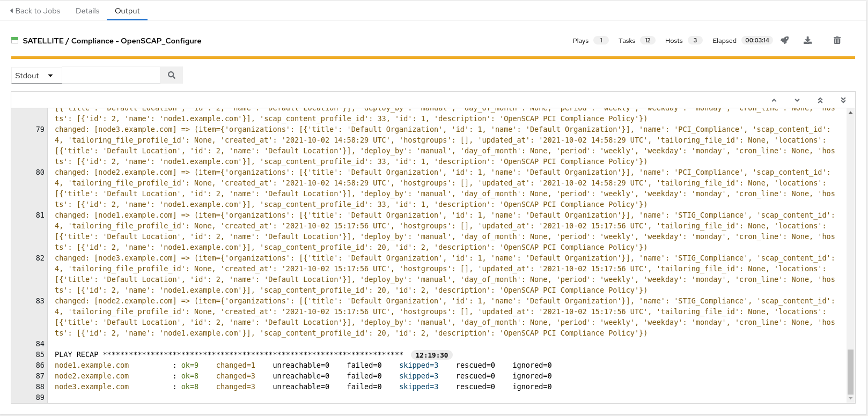Jump to first output with double up chevron
868x416 pixels.
click(x=820, y=100)
